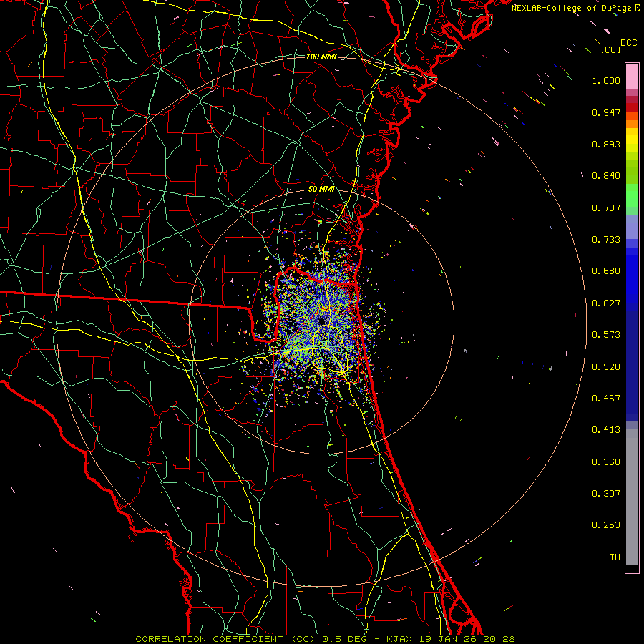Click the 0.467 legend value

pos(606,399)
